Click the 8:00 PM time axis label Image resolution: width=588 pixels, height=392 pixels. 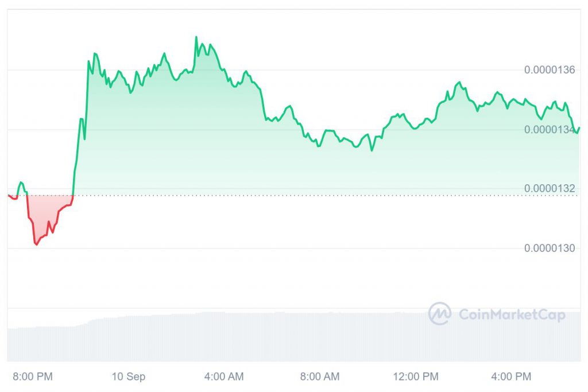[x=33, y=377]
